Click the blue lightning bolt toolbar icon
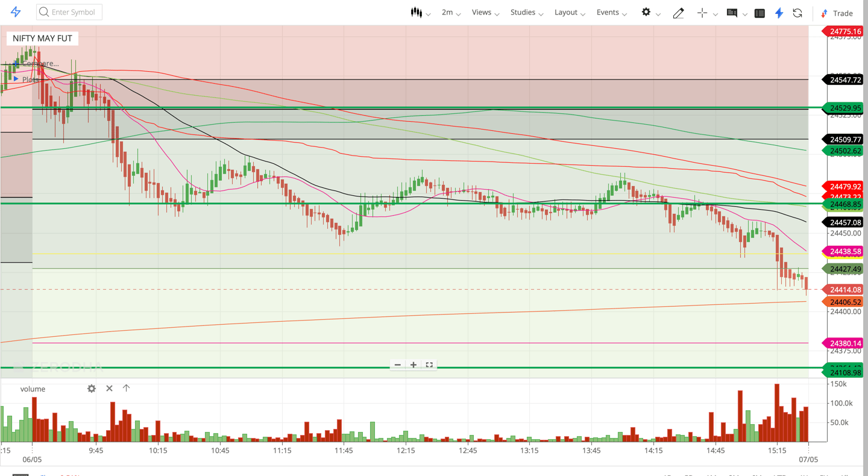The image size is (868, 476). [779, 13]
